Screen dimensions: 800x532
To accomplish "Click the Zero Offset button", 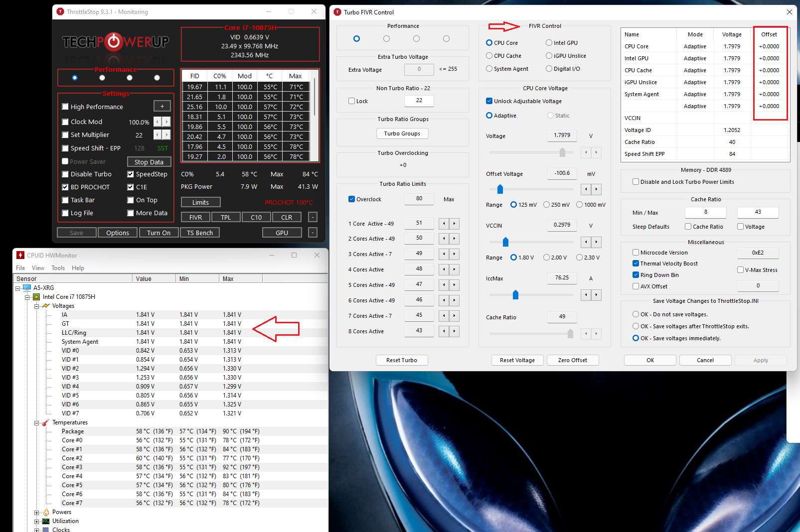I will click(x=573, y=360).
